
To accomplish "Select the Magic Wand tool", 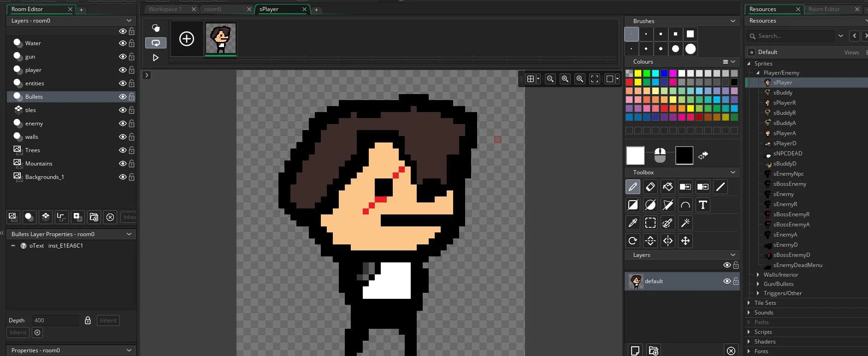I will click(685, 223).
